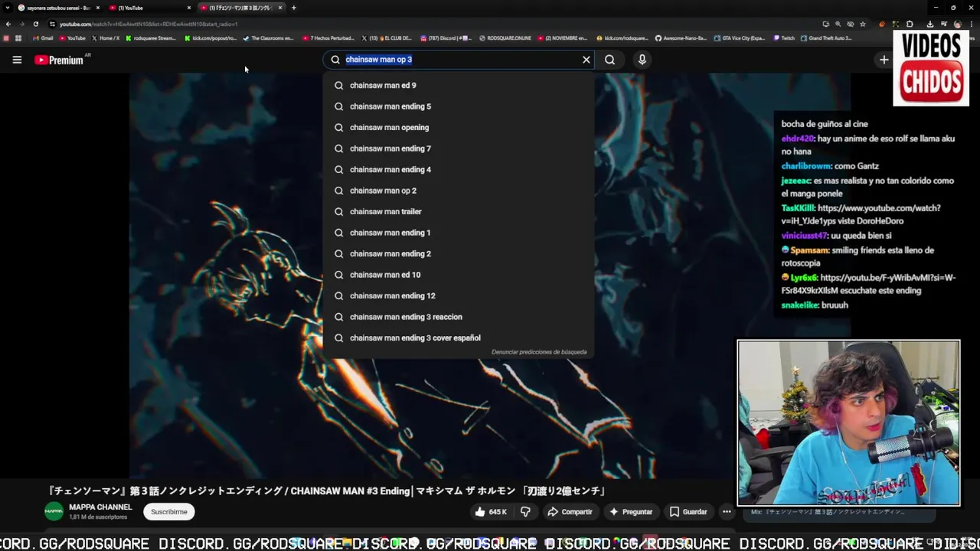Click the dislike thumbs-down button
The height and width of the screenshot is (551, 980).
tap(525, 512)
